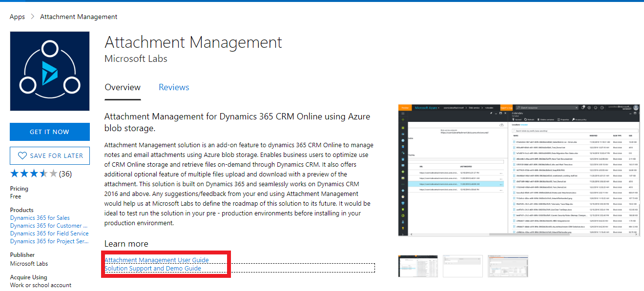Click the heart icon in Save For Later

click(22, 155)
